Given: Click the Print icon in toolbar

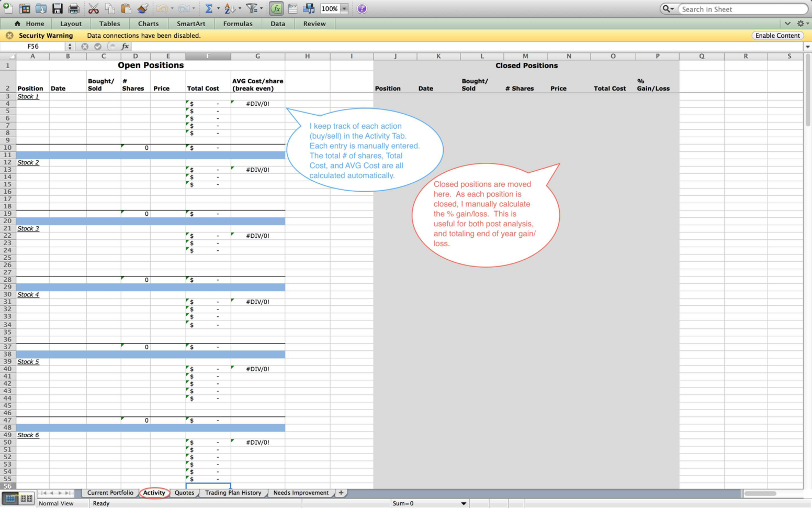Looking at the screenshot, I should [74, 9].
